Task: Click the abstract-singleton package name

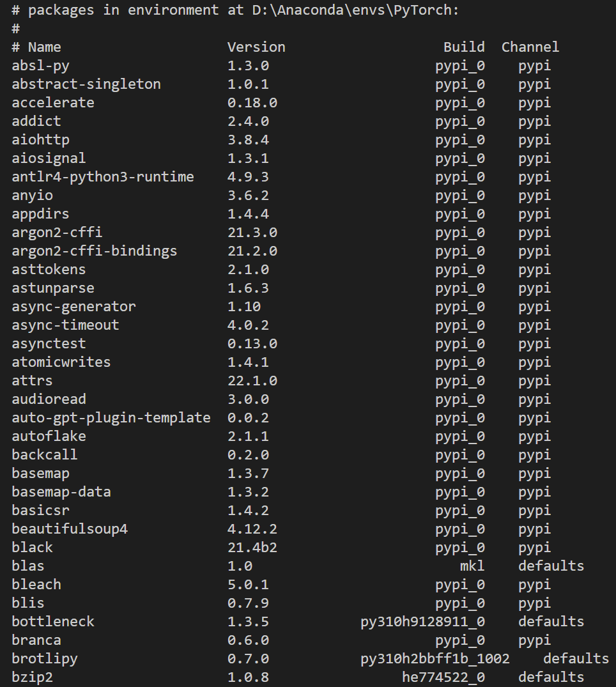Action: click(86, 84)
